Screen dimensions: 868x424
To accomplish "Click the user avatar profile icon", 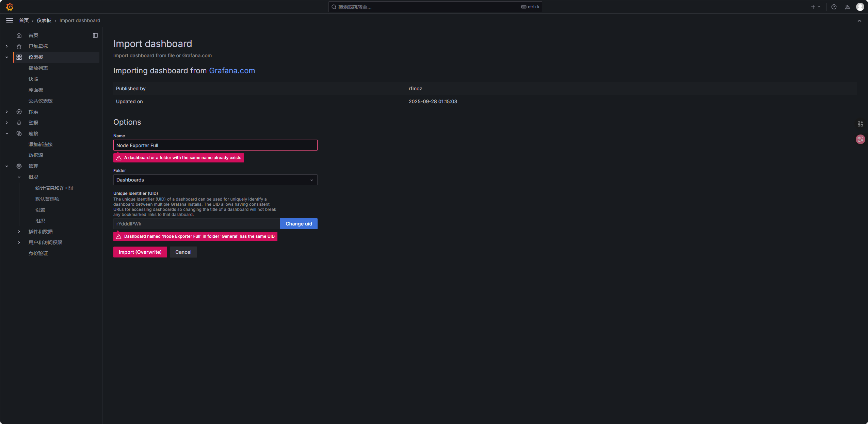I will 860,7.
